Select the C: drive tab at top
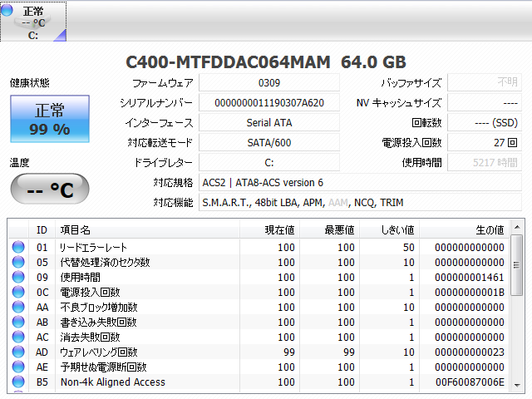The height and width of the screenshot is (399, 532). 33,22
